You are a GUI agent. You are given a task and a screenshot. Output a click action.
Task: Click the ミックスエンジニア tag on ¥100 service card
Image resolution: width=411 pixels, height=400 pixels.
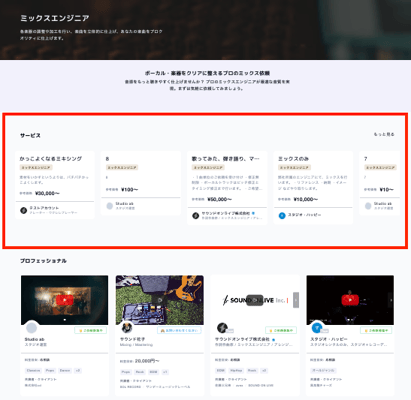coord(122,167)
